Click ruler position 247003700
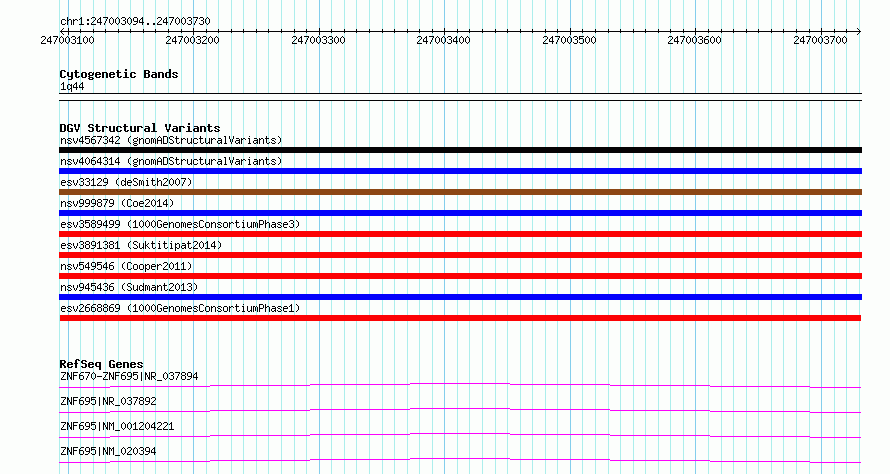This screenshot has height=474, width=890. (x=820, y=40)
